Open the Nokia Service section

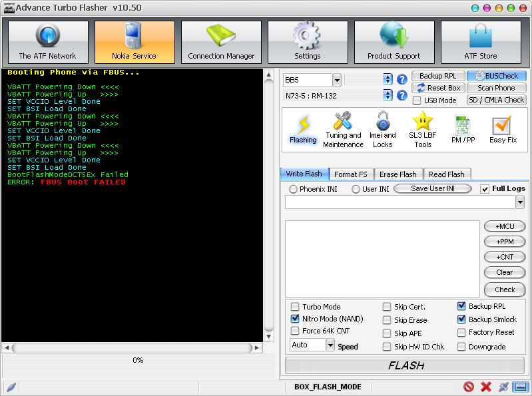pyautogui.click(x=134, y=42)
